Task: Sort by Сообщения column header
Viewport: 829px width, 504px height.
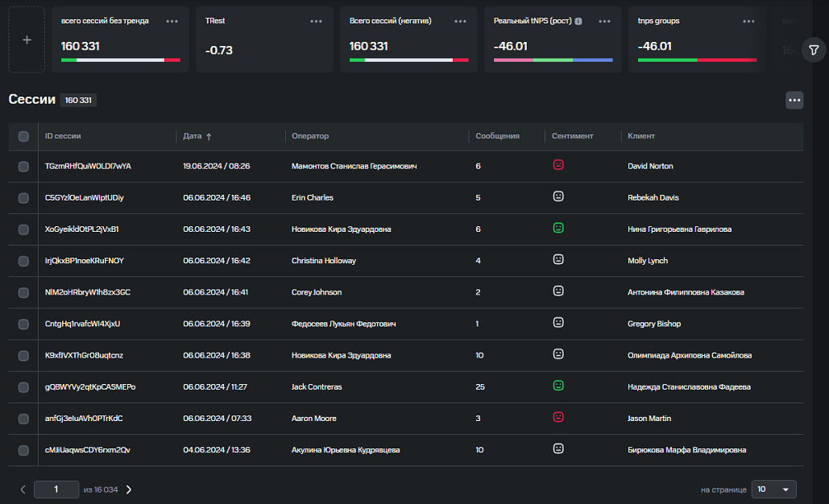Action: (498, 136)
